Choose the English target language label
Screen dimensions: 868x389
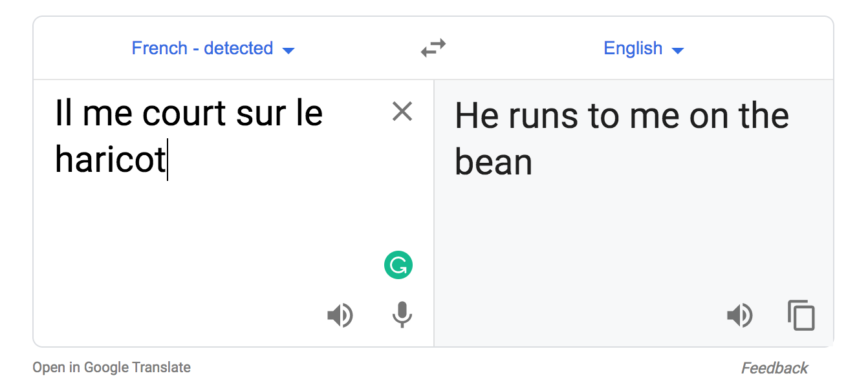pos(633,48)
